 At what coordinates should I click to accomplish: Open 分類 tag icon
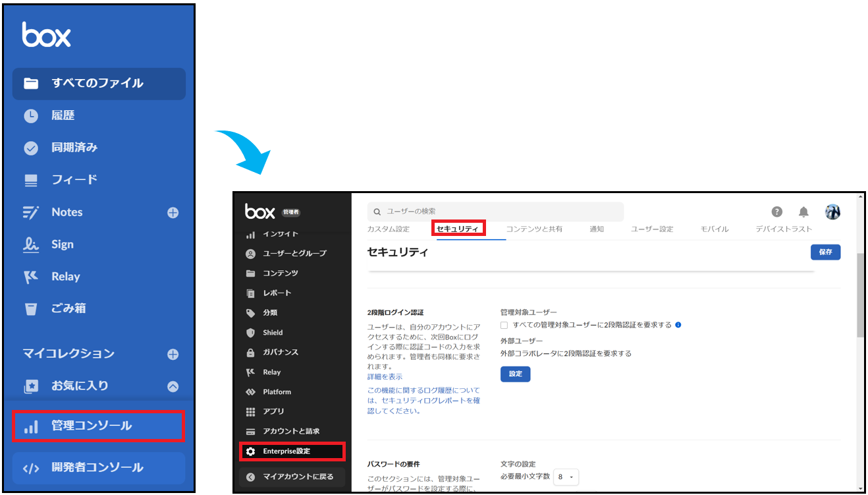coord(250,313)
